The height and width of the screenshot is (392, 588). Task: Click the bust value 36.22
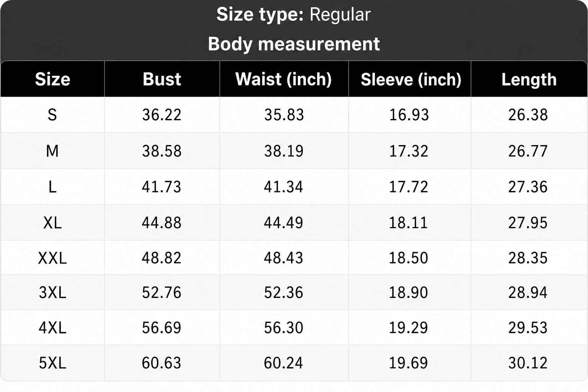[162, 115]
